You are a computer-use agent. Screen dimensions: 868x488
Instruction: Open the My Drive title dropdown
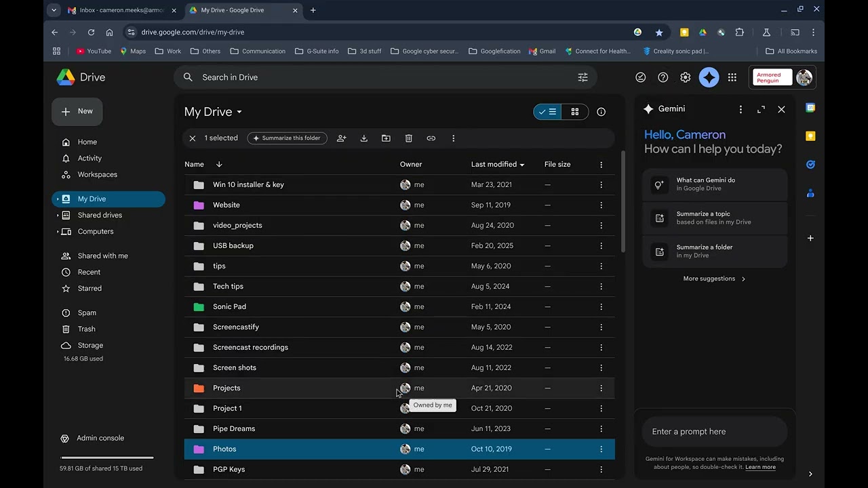coord(214,112)
